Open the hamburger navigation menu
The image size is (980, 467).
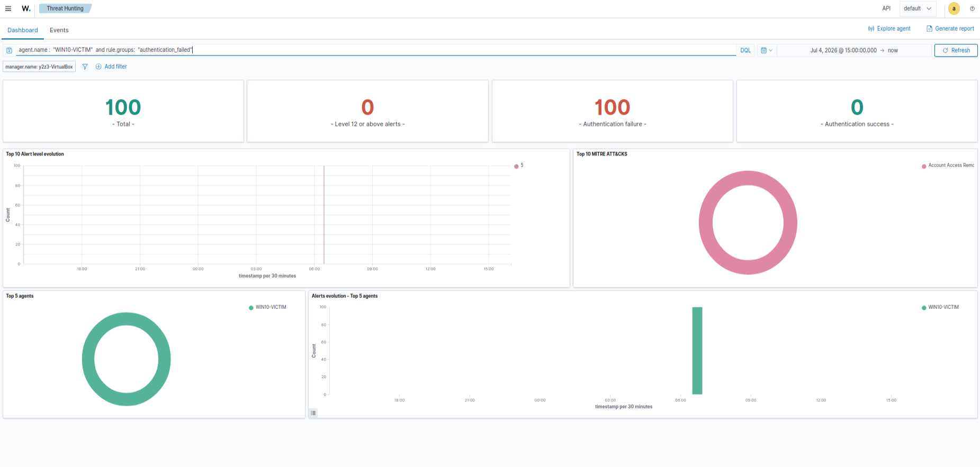point(8,8)
